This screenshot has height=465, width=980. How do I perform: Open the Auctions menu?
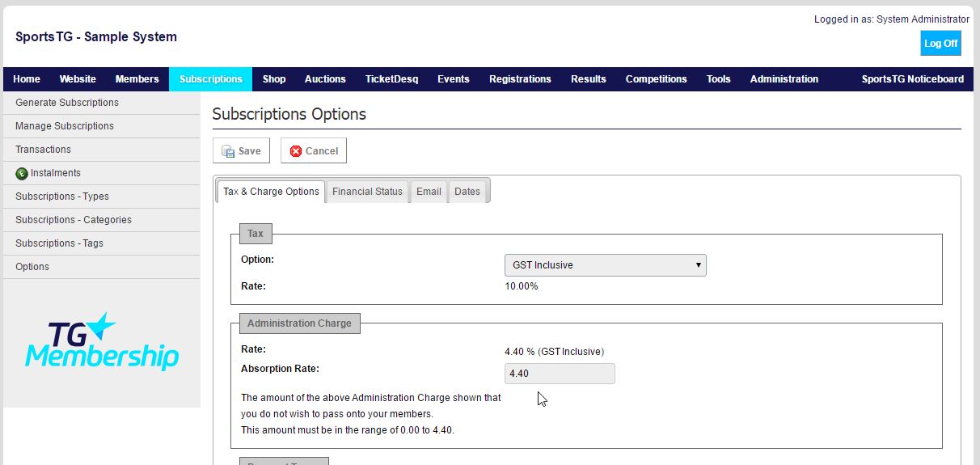click(325, 79)
